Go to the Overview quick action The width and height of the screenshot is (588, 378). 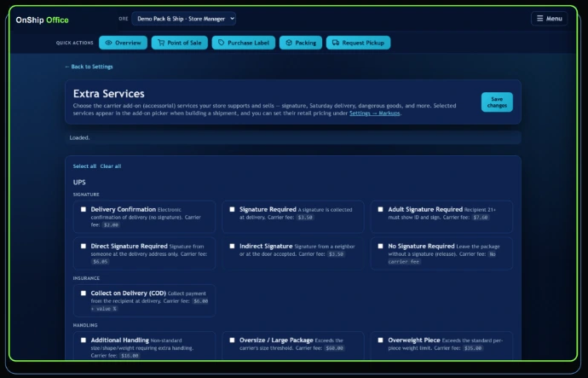point(123,43)
